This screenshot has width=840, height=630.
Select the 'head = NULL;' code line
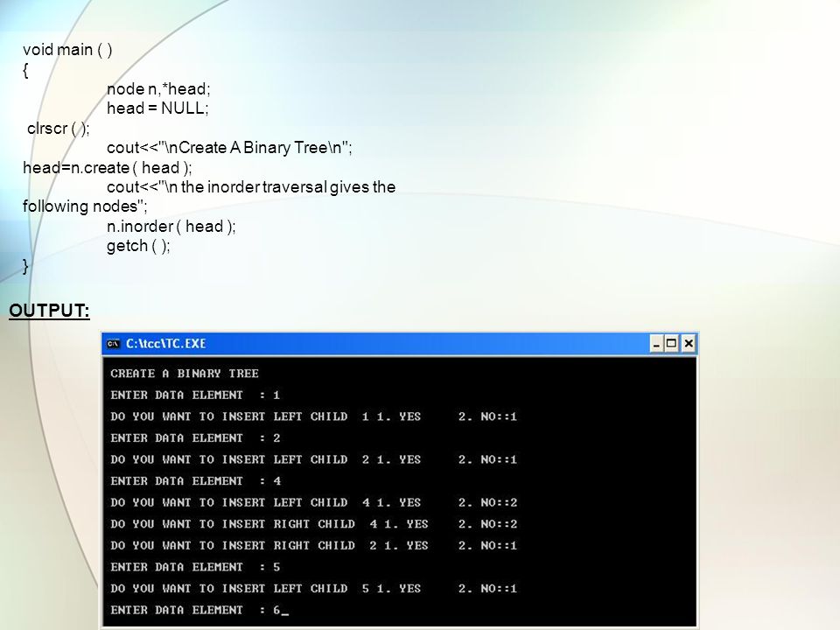(157, 108)
